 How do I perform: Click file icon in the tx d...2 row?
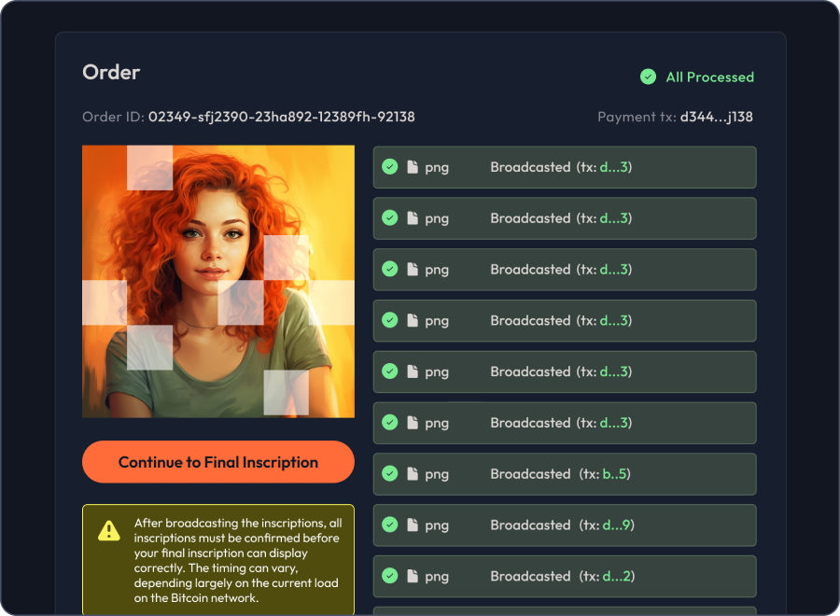point(413,576)
